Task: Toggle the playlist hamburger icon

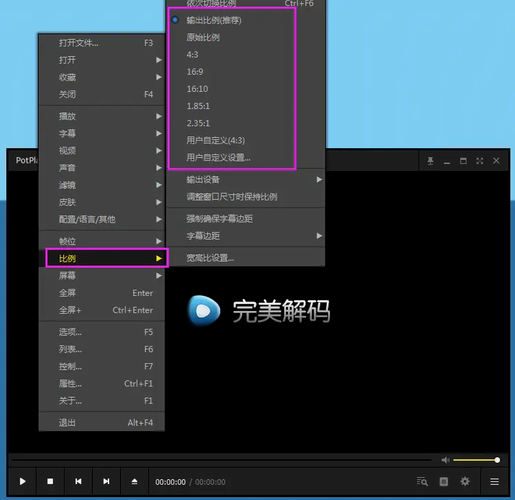Action: coord(495,481)
